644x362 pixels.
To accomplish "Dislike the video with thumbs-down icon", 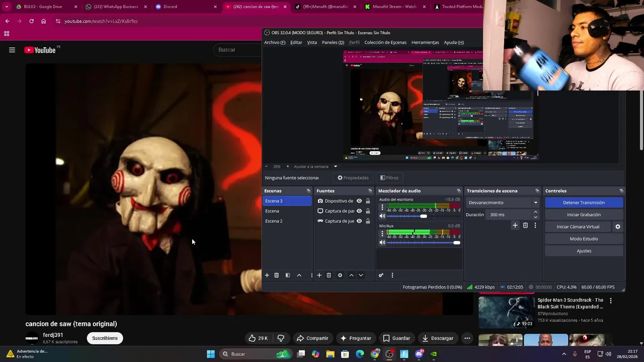I will point(281,338).
